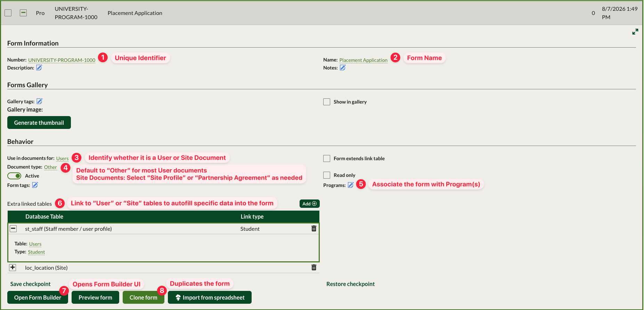This screenshot has width=644, height=310.
Task: Click Save checkpoint link
Action: (30, 284)
